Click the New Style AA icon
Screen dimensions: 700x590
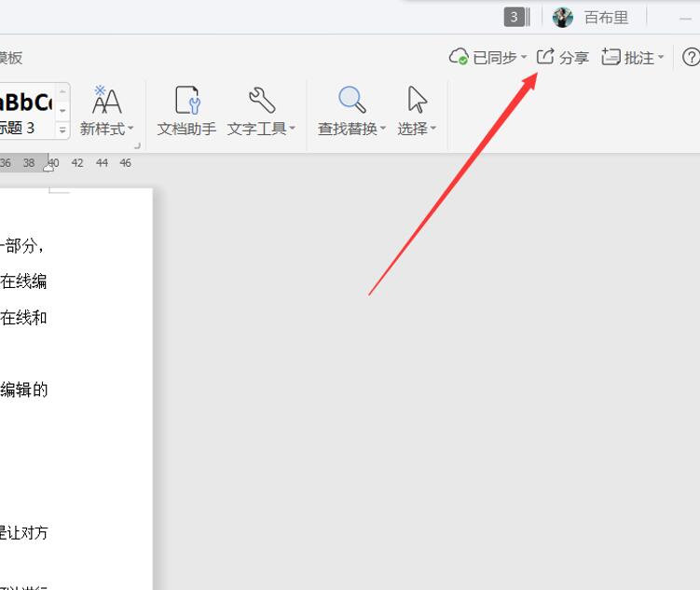[106, 99]
